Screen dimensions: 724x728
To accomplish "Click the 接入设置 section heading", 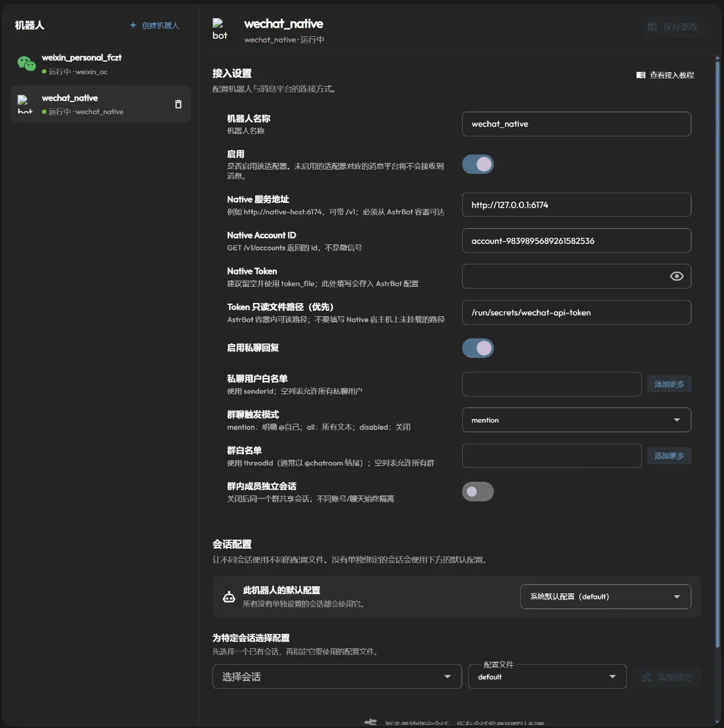I will [232, 74].
